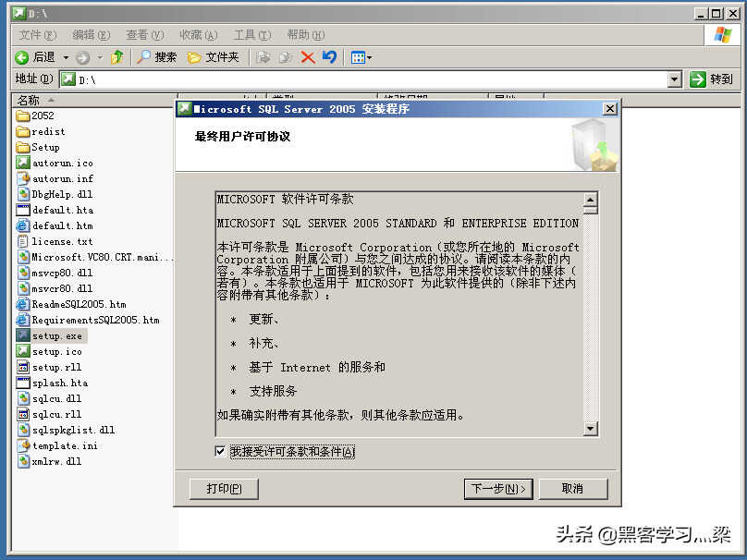Select the autorun.inf file icon

pos(23,178)
